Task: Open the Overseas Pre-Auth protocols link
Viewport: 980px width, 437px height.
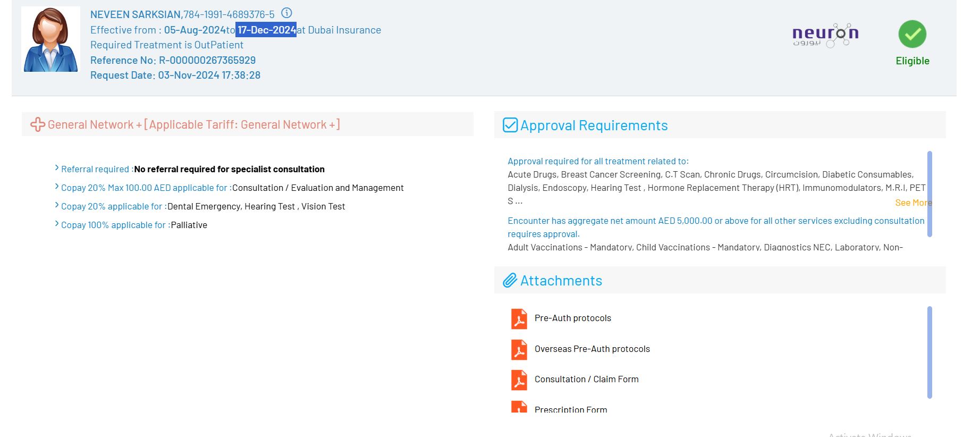Action: pyautogui.click(x=592, y=349)
